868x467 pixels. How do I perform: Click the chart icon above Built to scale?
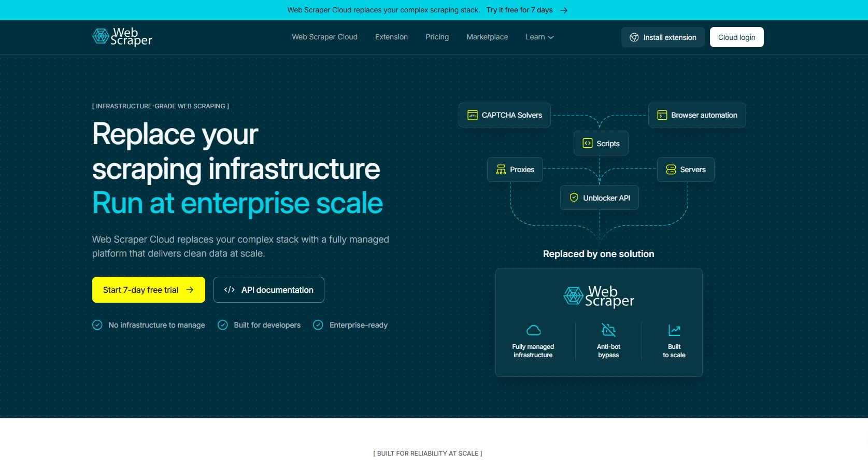[674, 330]
